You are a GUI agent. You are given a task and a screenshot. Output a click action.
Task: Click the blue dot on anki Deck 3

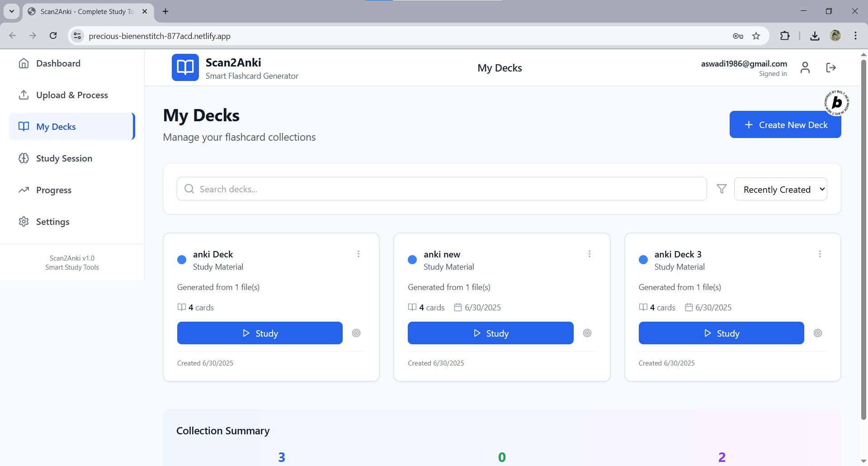[x=643, y=260]
